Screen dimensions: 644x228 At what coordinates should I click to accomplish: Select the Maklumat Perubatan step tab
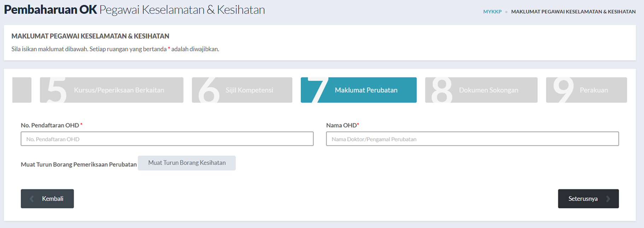click(x=359, y=90)
